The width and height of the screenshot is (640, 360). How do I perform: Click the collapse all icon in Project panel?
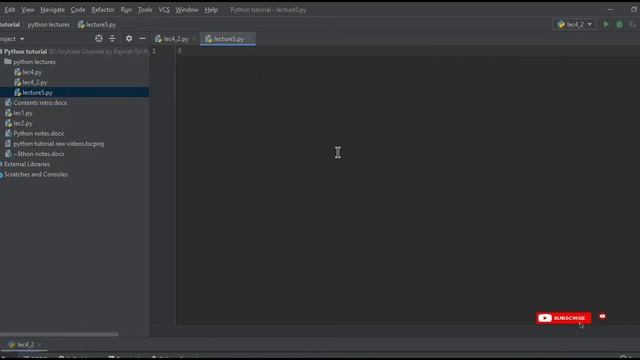[112, 38]
